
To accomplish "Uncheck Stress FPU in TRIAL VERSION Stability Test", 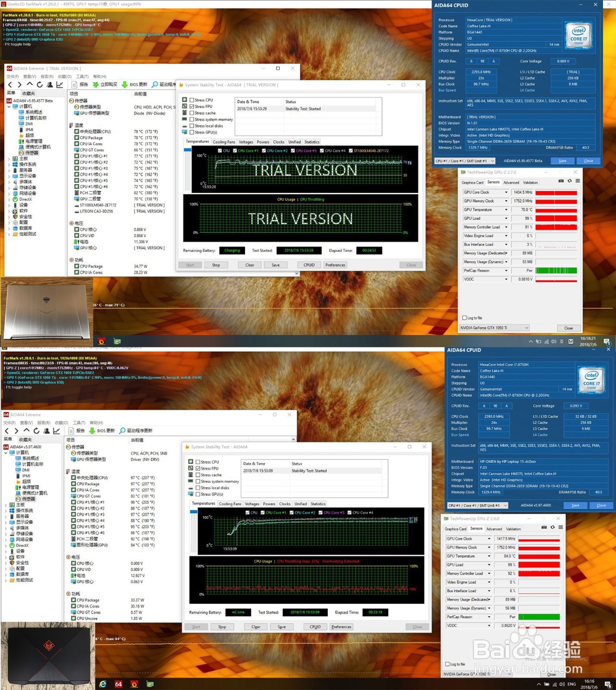I will tap(192, 107).
